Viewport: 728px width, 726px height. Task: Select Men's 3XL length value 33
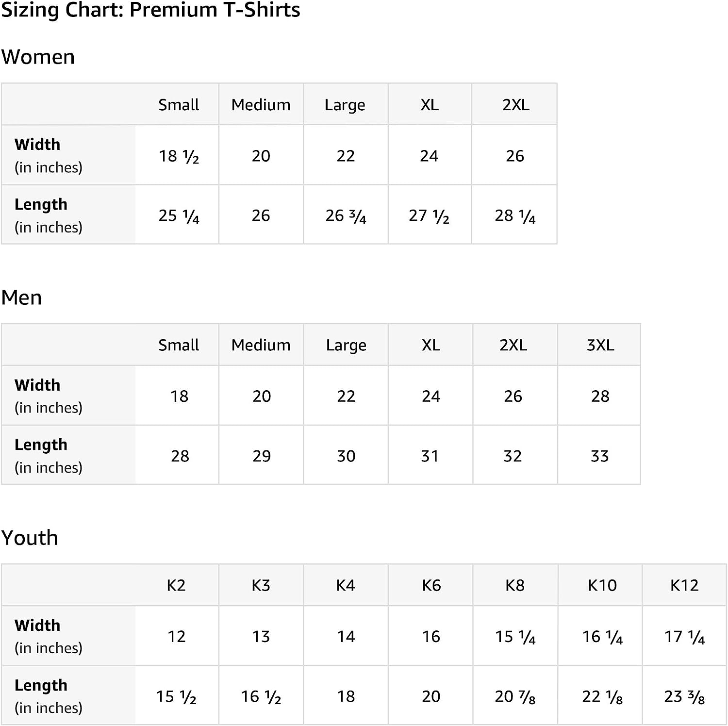click(x=599, y=456)
